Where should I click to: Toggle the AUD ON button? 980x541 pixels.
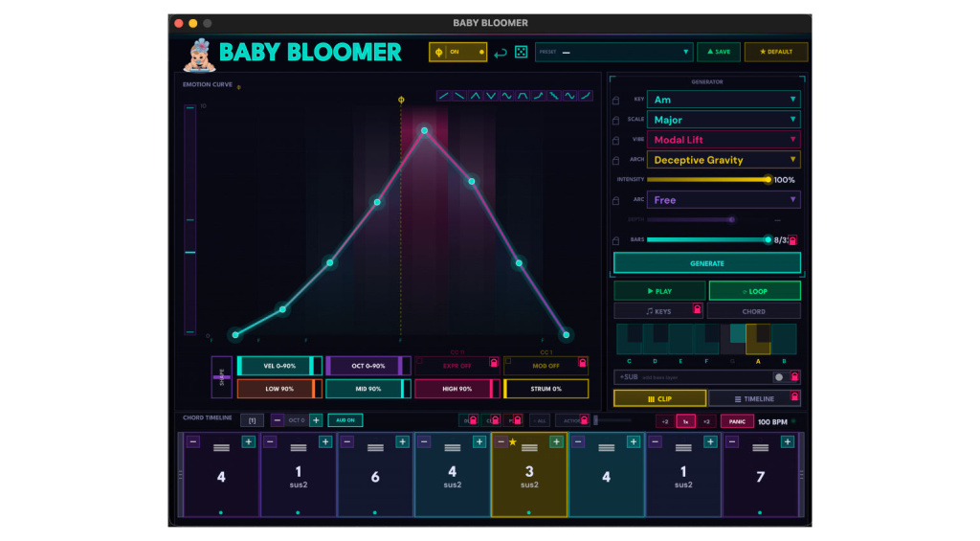345,420
